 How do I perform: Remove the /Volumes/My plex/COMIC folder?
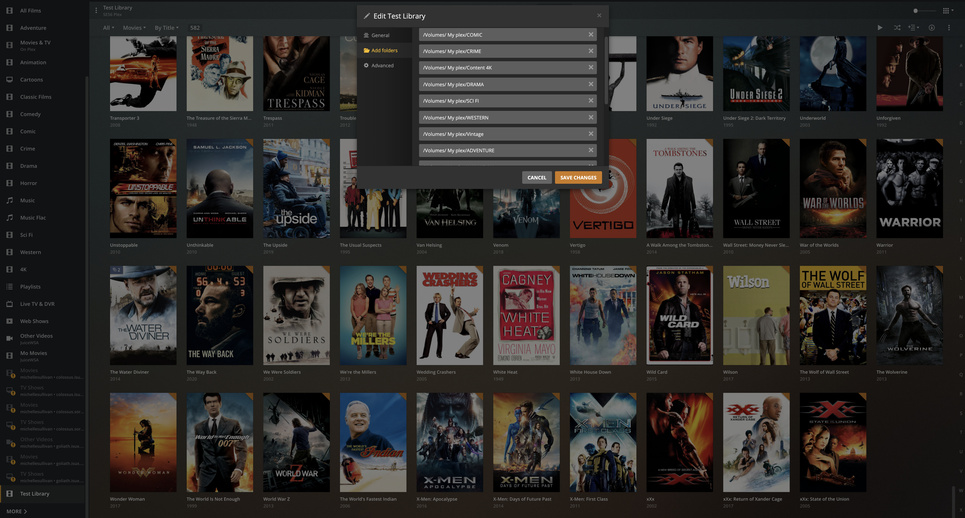click(x=591, y=34)
